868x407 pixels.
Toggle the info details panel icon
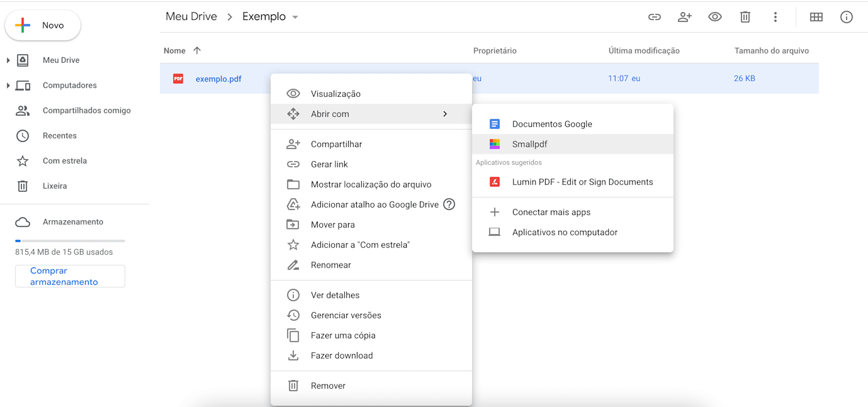[x=847, y=17]
